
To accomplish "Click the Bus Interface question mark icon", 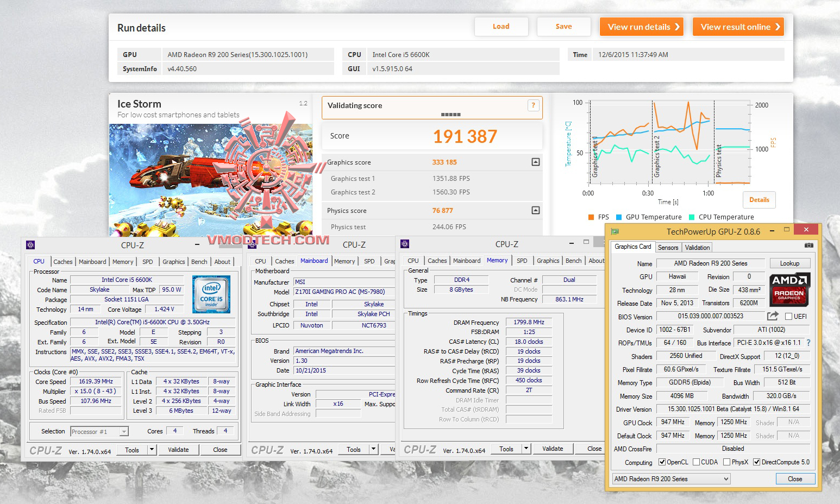I will (808, 343).
